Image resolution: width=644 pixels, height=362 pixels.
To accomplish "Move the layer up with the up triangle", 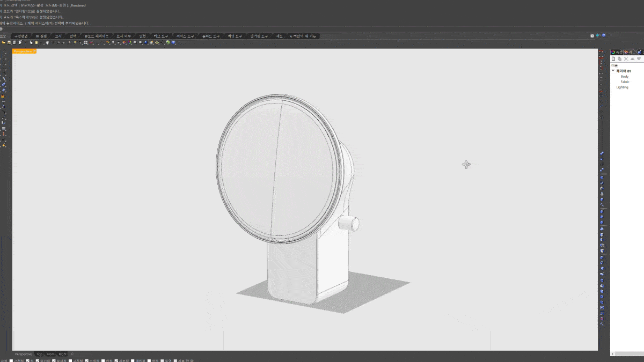I will [632, 58].
